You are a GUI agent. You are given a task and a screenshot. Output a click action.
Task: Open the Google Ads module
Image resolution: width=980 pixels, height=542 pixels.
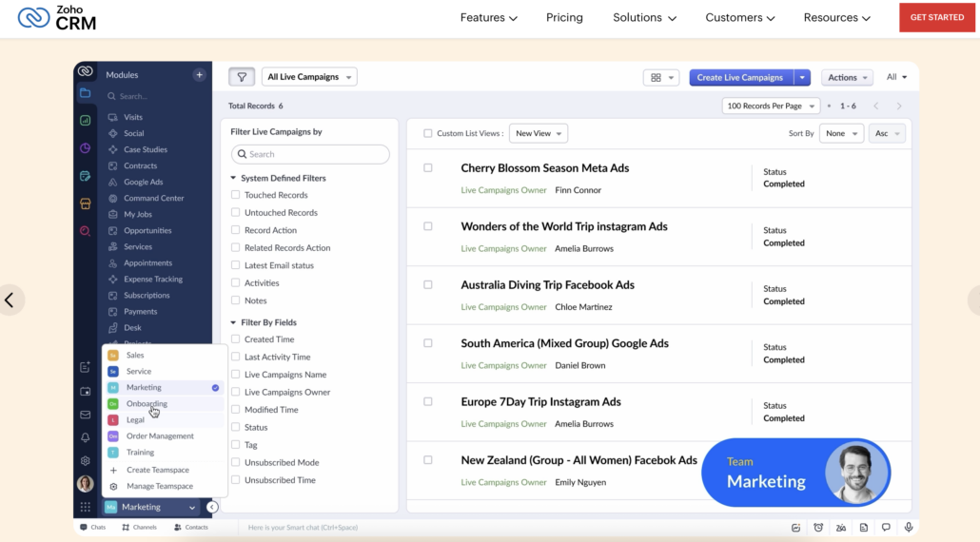tap(143, 183)
